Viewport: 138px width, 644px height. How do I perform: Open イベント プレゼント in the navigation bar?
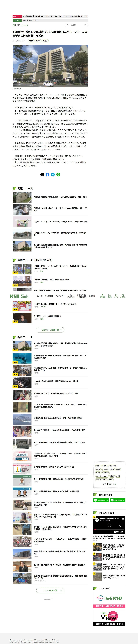[71, 296]
